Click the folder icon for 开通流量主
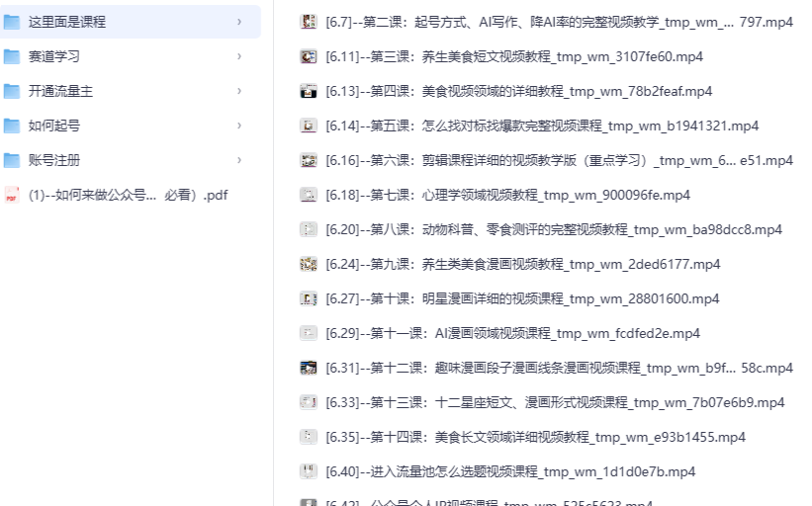The image size is (812, 506). (12, 91)
